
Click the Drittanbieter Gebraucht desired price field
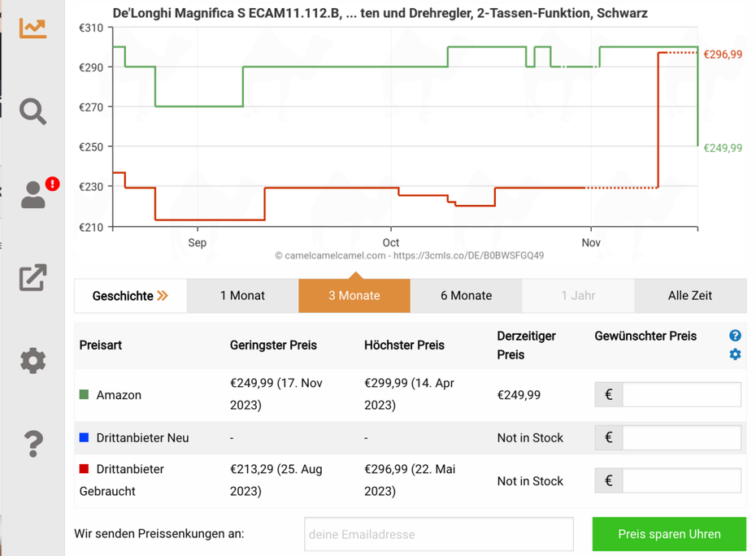(x=682, y=480)
